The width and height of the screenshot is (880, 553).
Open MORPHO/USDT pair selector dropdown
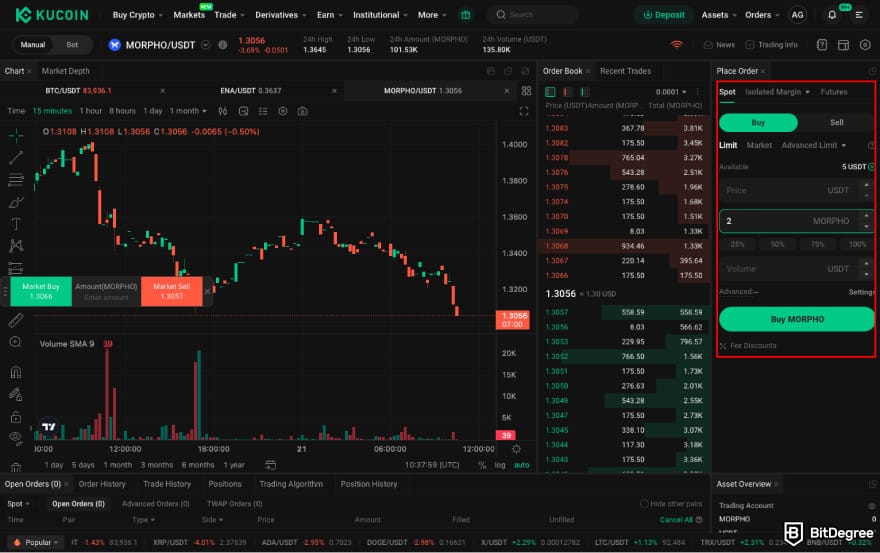(x=206, y=45)
